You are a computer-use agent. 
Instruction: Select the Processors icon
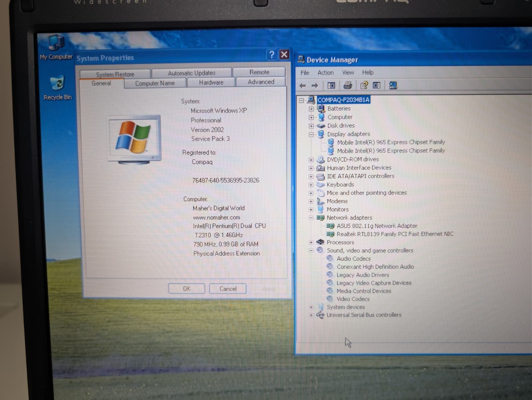tap(321, 243)
